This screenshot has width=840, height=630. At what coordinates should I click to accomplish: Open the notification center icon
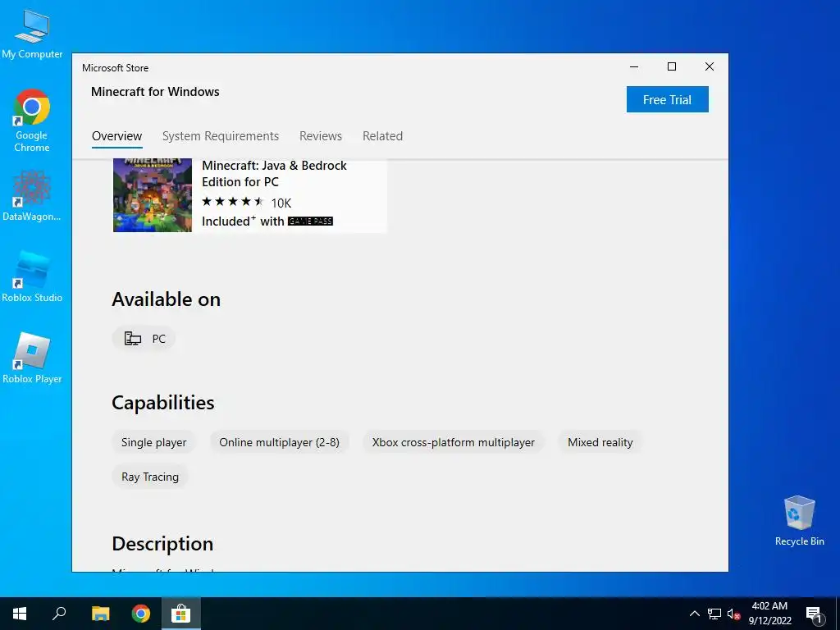[814, 614]
